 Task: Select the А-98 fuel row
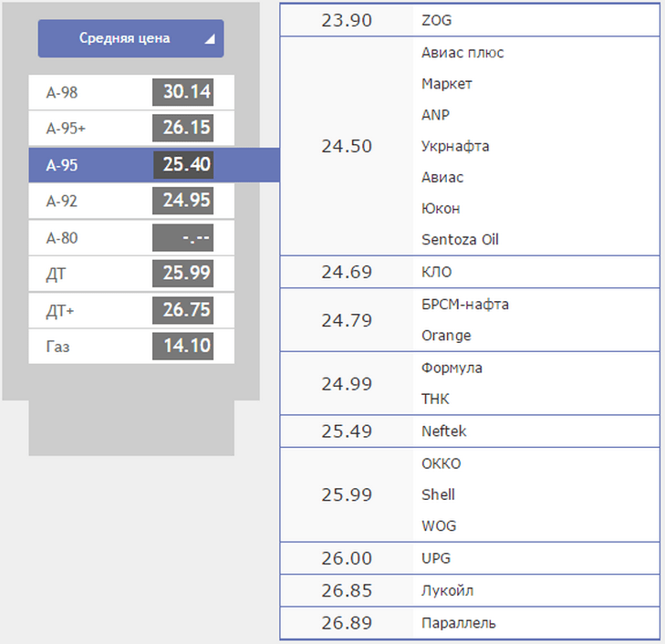tap(131, 92)
